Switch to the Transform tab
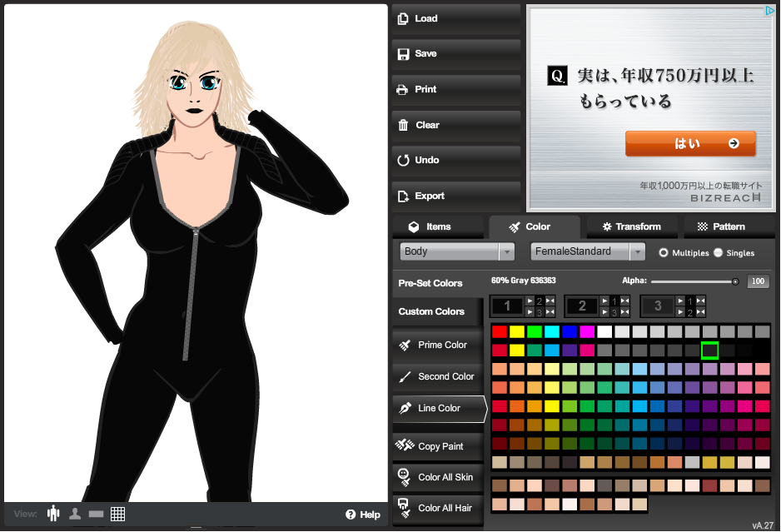 click(632, 226)
